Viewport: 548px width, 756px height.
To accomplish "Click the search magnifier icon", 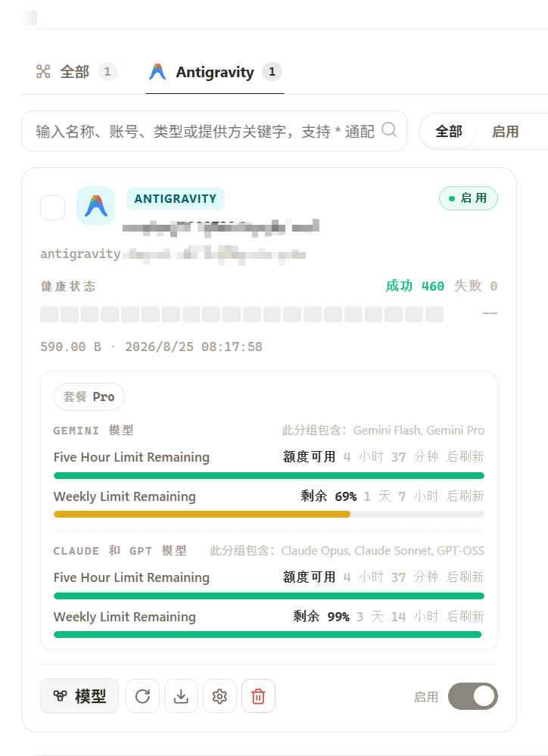I will tap(389, 129).
